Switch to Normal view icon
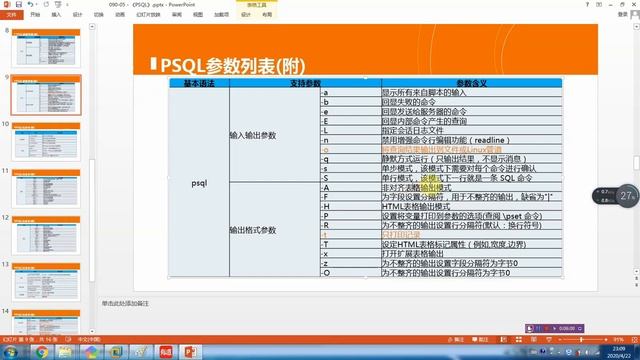640x360 pixels. pos(503,339)
